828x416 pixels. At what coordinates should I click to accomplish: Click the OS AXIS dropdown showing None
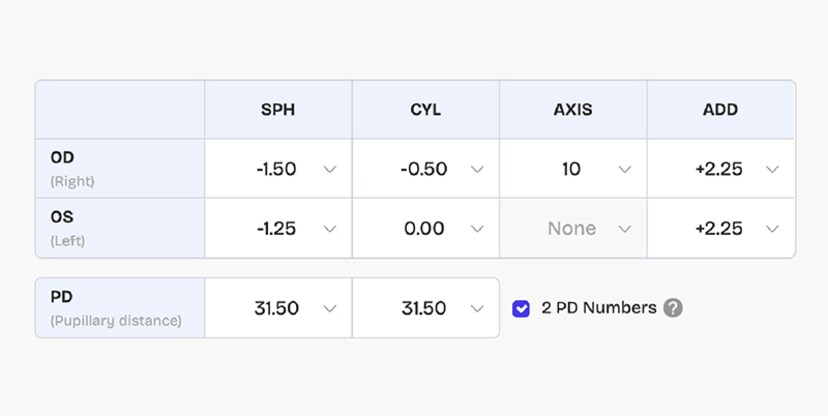point(573,228)
